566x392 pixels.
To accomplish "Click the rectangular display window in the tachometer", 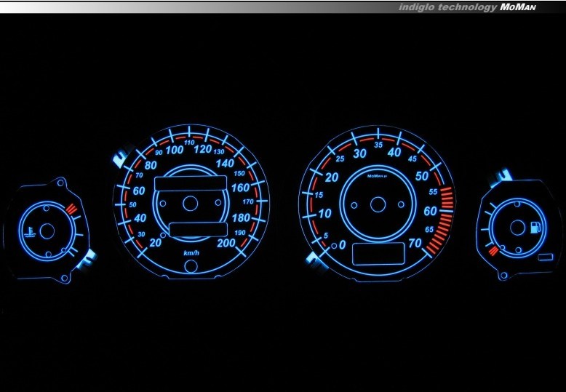I will click(x=378, y=255).
